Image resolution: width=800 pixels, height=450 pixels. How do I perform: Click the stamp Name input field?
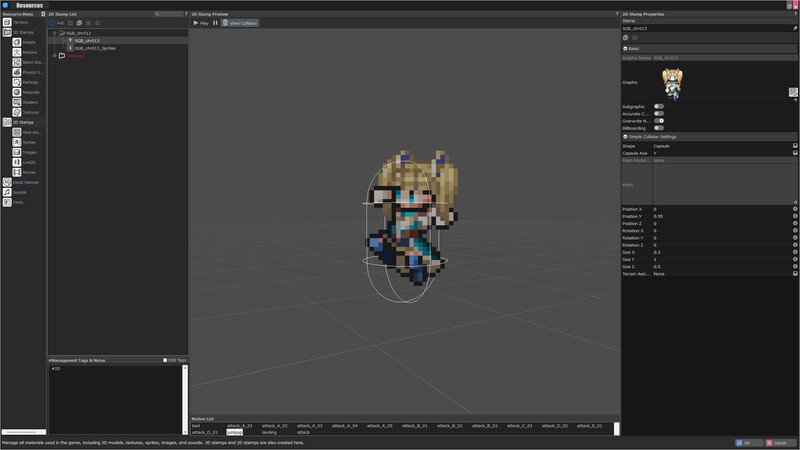click(x=706, y=29)
